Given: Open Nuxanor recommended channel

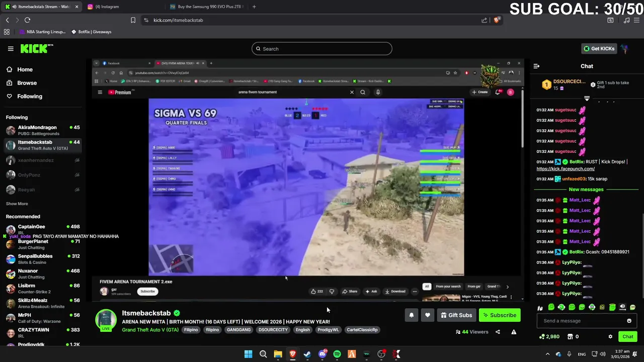Looking at the screenshot, I should point(44,274).
